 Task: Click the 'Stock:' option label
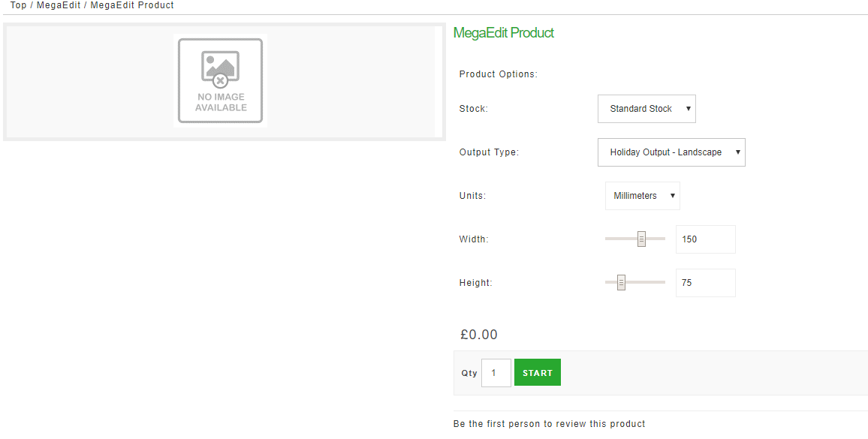click(473, 109)
